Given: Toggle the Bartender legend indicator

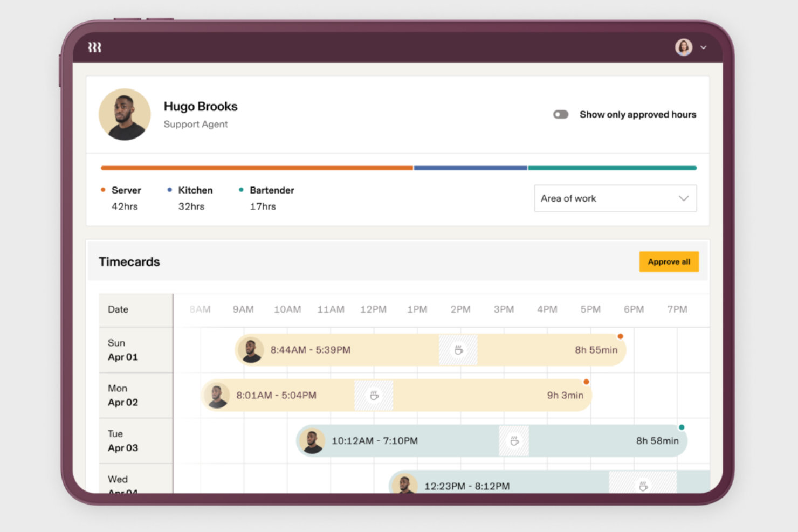Looking at the screenshot, I should coord(241,190).
